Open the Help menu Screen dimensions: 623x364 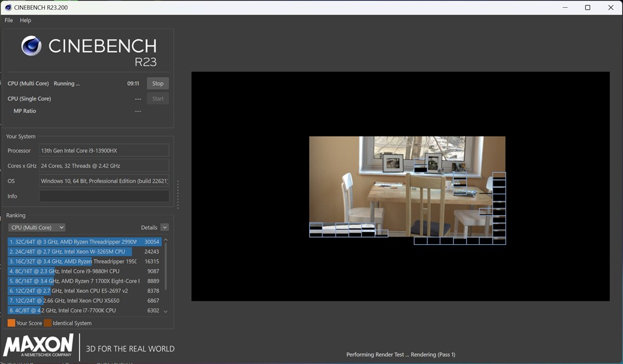click(26, 20)
